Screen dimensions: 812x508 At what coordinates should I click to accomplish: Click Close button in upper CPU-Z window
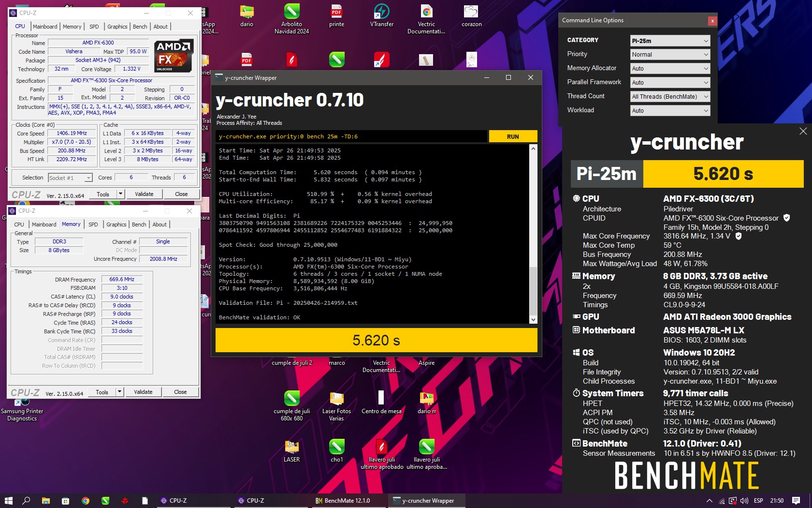click(181, 194)
